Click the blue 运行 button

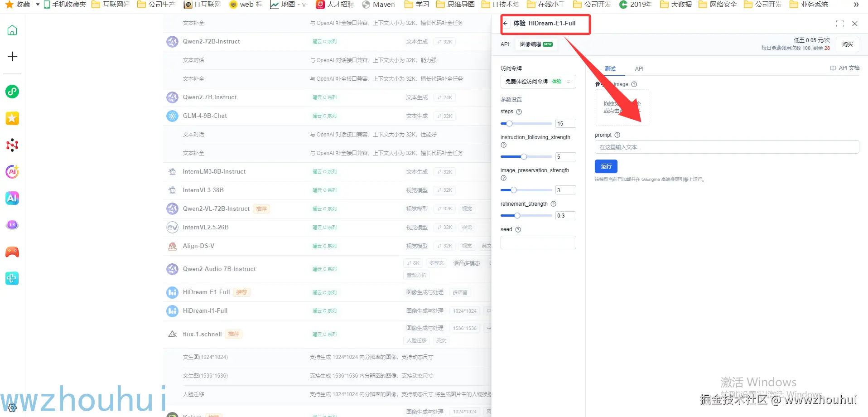(606, 166)
